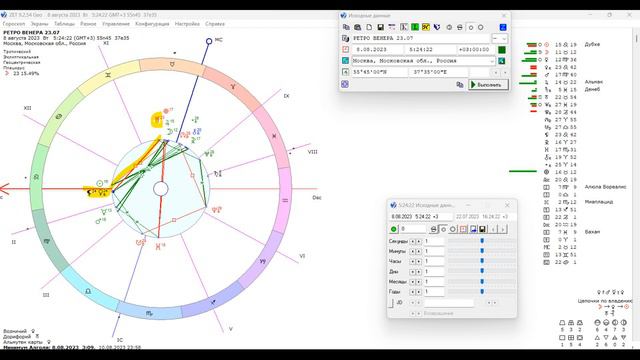Click the left arrow stepper in the coordinates row
640x360 pixels.
click(496, 72)
